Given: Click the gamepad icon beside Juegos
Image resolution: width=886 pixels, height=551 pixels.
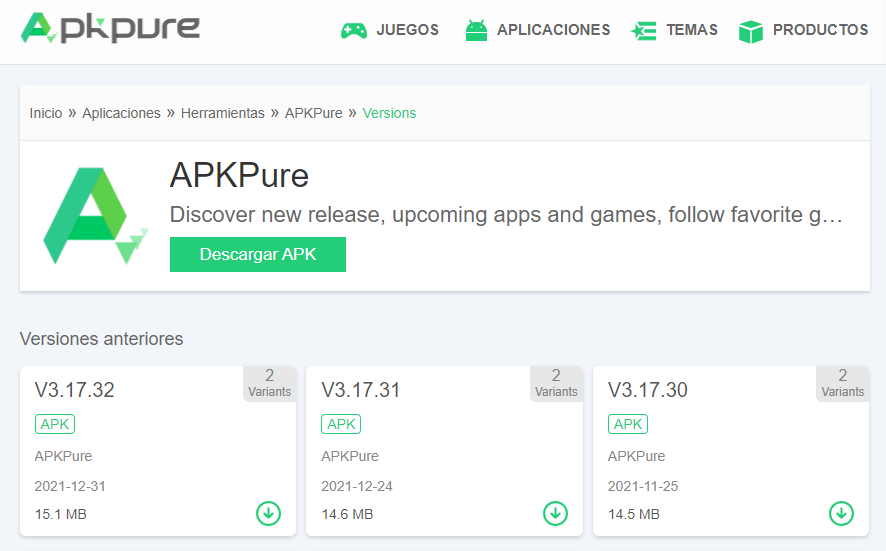Looking at the screenshot, I should [x=353, y=31].
